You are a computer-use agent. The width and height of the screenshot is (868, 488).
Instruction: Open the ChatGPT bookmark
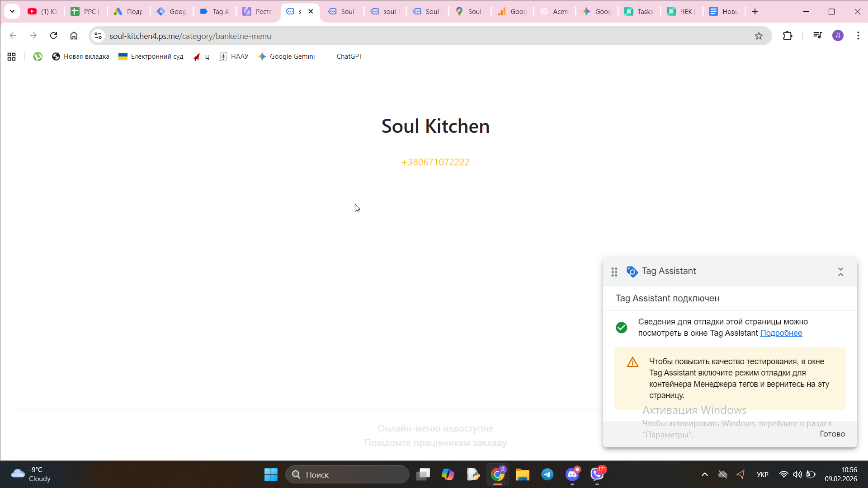pyautogui.click(x=349, y=56)
